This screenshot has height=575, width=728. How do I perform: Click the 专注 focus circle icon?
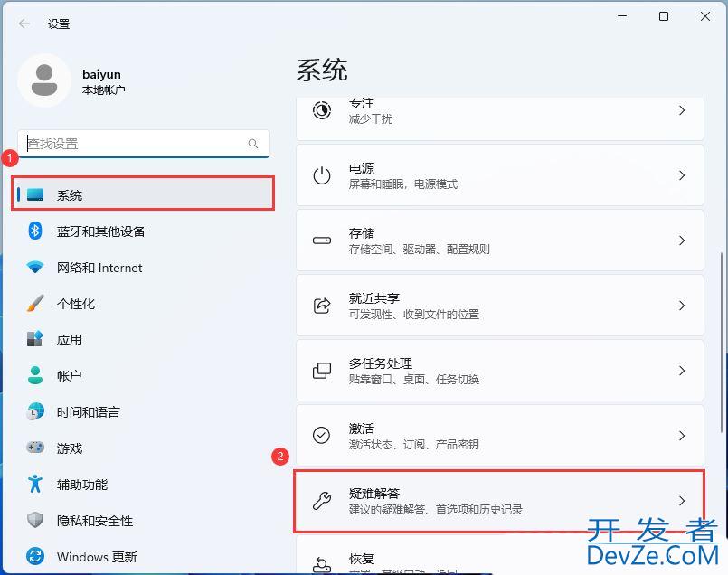coord(322,110)
